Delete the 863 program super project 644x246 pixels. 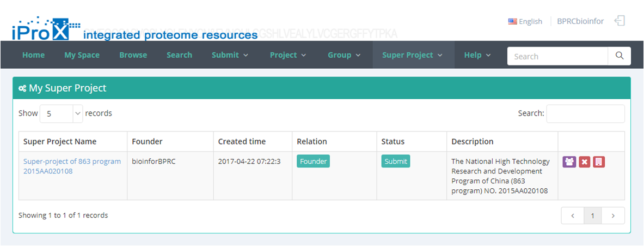click(x=585, y=161)
